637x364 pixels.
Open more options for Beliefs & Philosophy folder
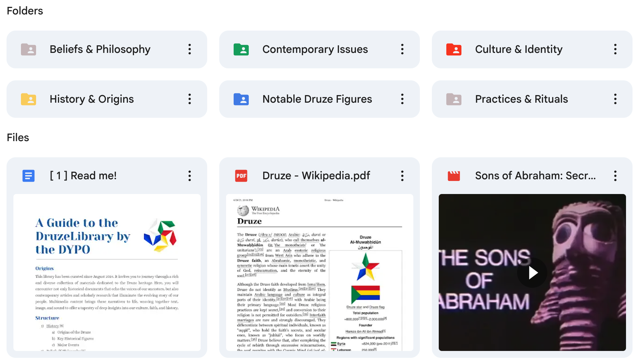tap(190, 49)
